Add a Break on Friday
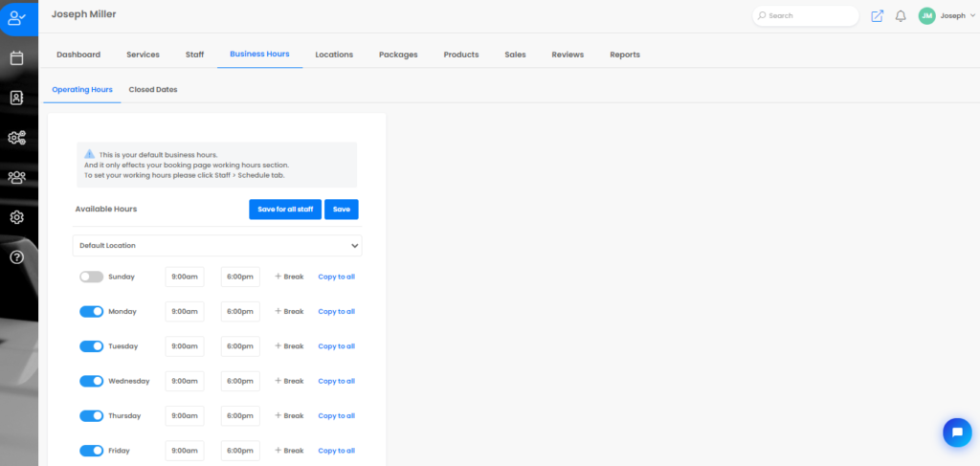 289,451
